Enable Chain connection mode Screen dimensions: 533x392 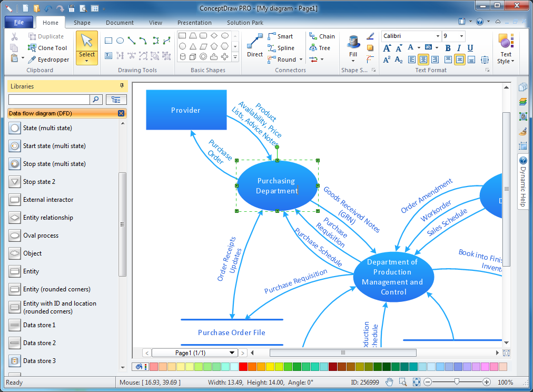click(322, 36)
